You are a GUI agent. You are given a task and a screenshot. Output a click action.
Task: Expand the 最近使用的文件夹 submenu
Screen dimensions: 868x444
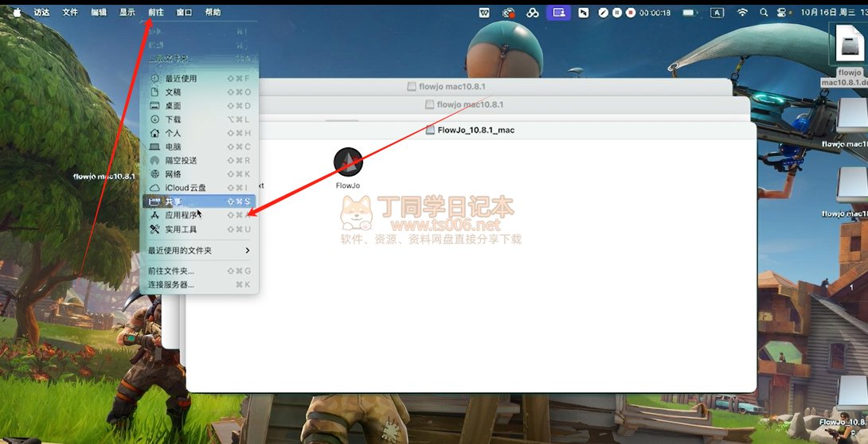(x=200, y=251)
